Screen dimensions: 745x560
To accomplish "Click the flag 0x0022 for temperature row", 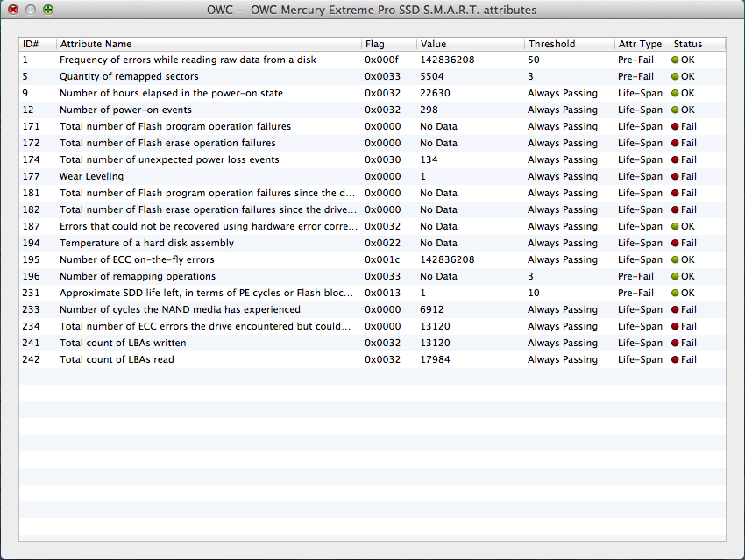I will [x=382, y=243].
